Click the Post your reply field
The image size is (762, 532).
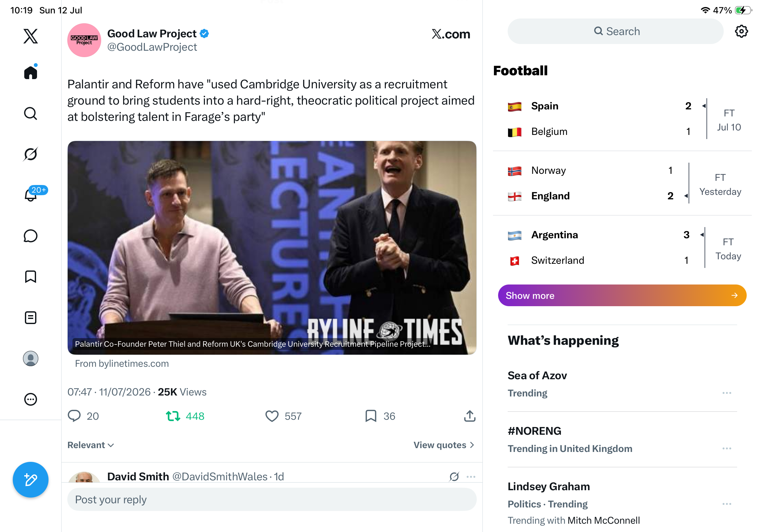coord(272,499)
